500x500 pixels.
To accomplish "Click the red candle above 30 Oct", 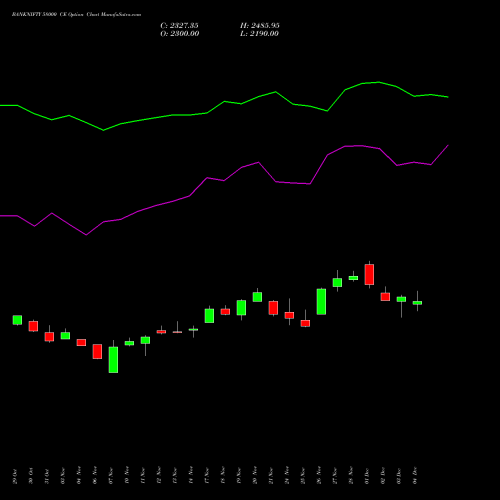I will pyautogui.click(x=33, y=326).
